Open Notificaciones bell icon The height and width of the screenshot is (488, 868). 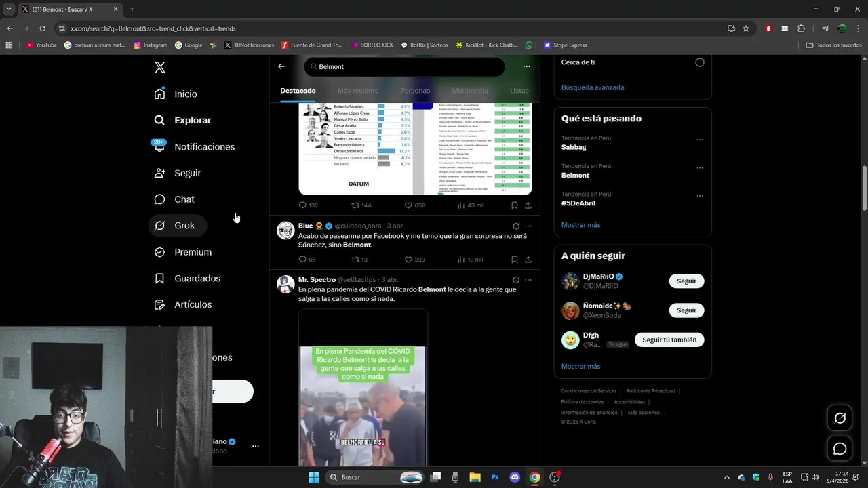click(x=159, y=146)
